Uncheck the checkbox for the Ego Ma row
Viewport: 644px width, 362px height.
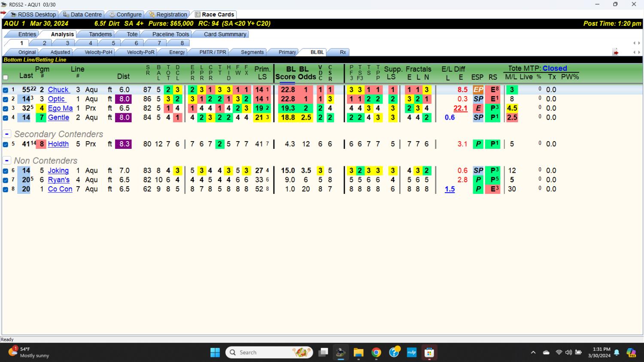[6, 109]
